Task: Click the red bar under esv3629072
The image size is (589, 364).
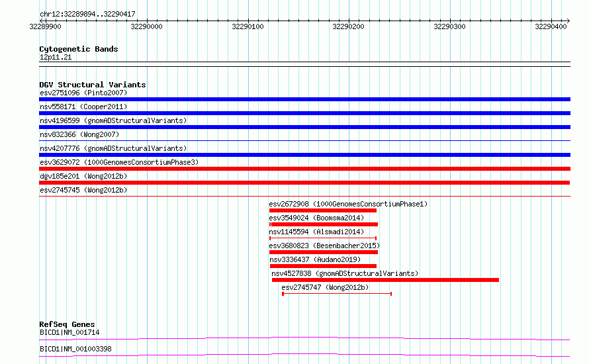Action: tap(304, 169)
